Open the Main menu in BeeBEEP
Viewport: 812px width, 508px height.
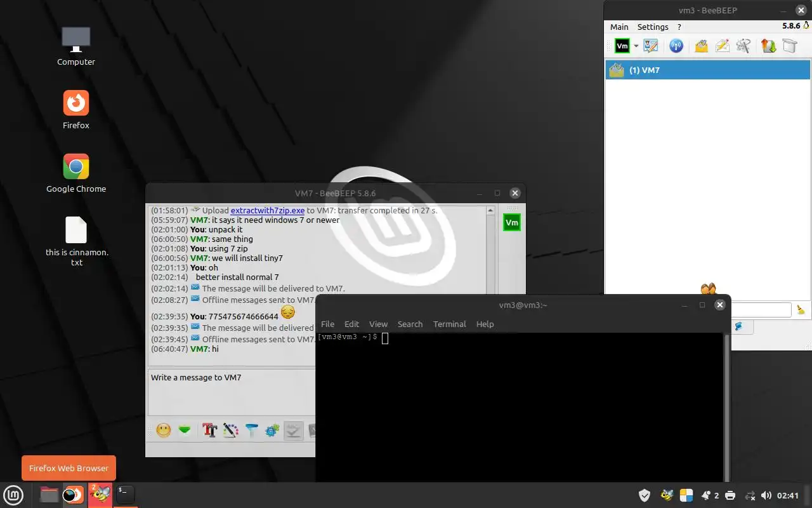coord(619,27)
